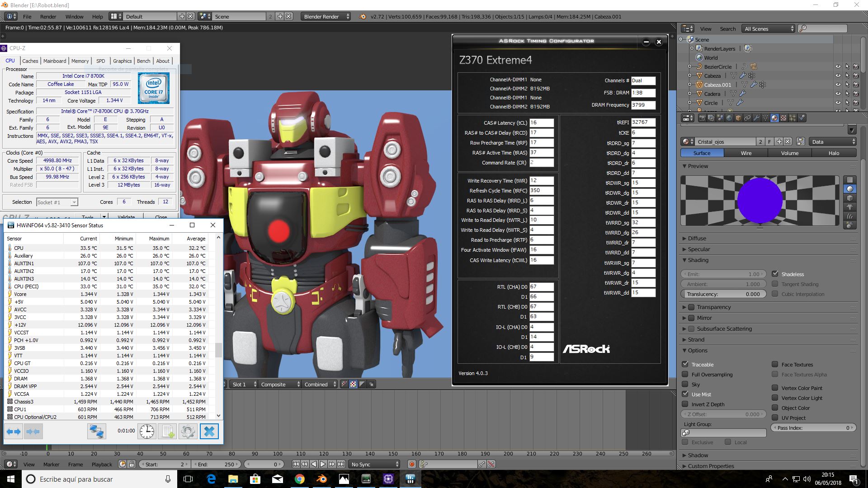Uncheck the Shadeless checkbox
The width and height of the screenshot is (868, 488).
click(775, 274)
